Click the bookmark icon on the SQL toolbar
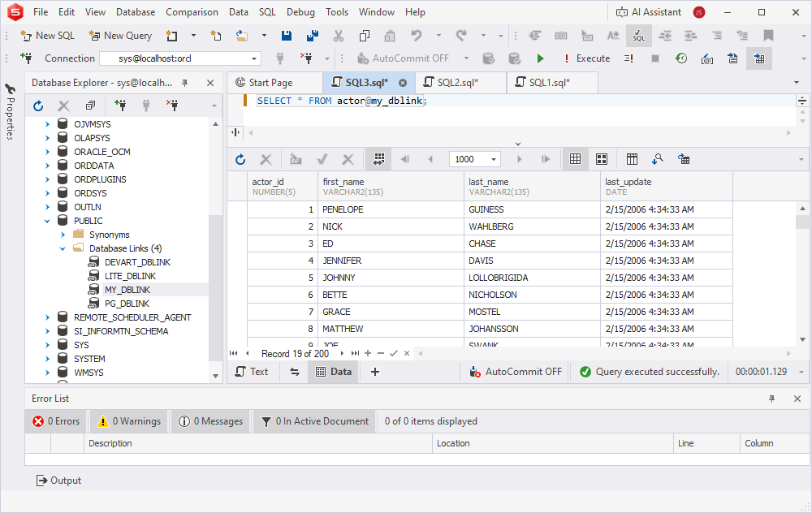This screenshot has height=513, width=812. coord(768,36)
